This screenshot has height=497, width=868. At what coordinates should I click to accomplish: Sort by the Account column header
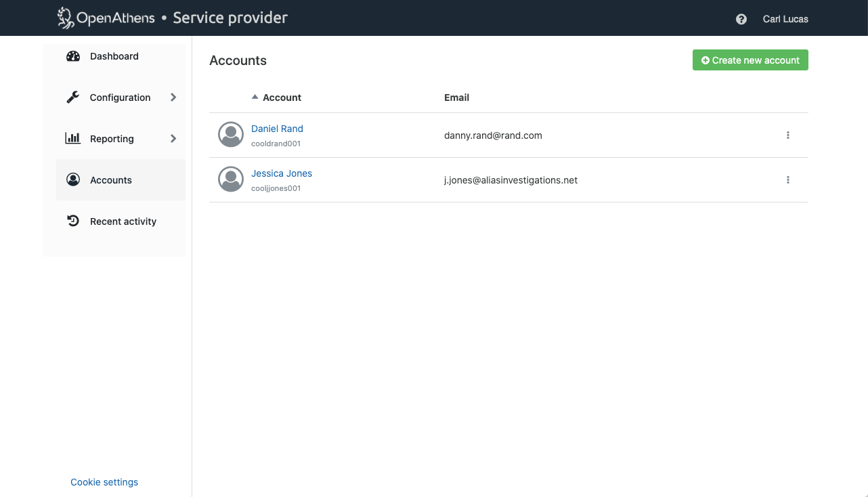tap(282, 98)
